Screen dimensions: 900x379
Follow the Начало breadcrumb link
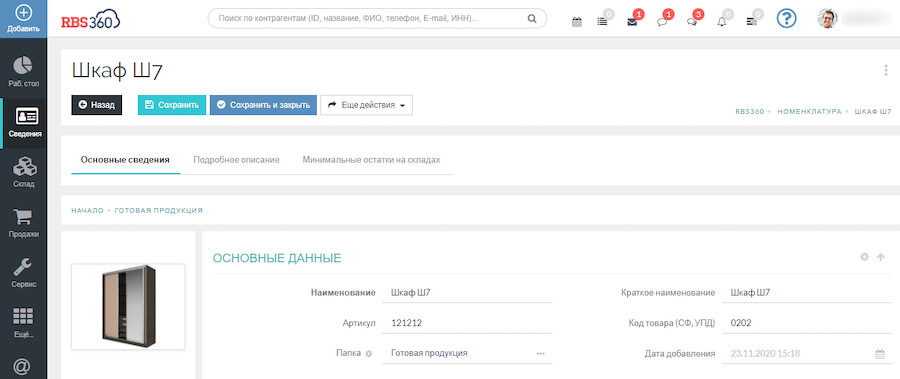(87, 211)
